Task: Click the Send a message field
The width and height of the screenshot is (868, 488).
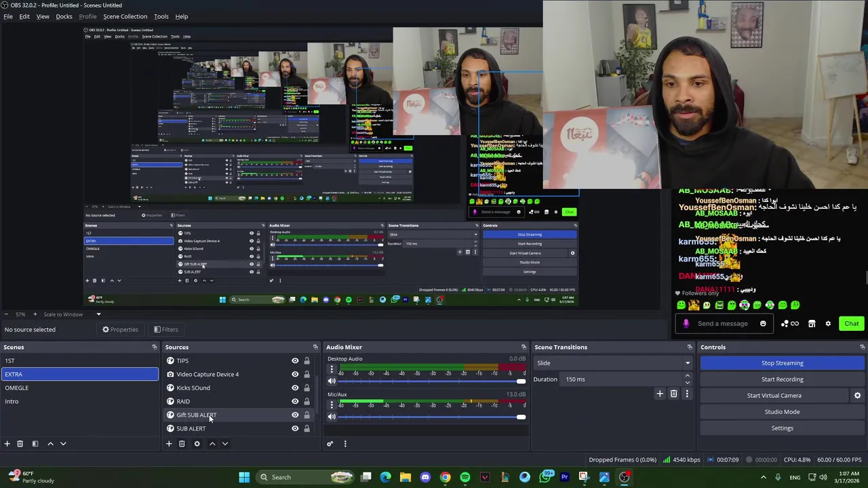Action: [x=723, y=324]
